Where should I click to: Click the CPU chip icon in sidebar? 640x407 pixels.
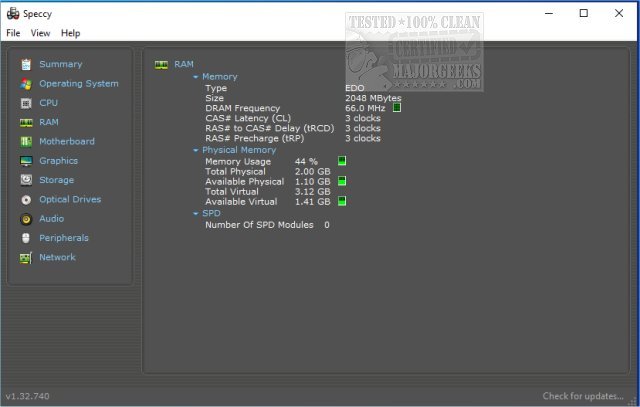click(x=26, y=103)
